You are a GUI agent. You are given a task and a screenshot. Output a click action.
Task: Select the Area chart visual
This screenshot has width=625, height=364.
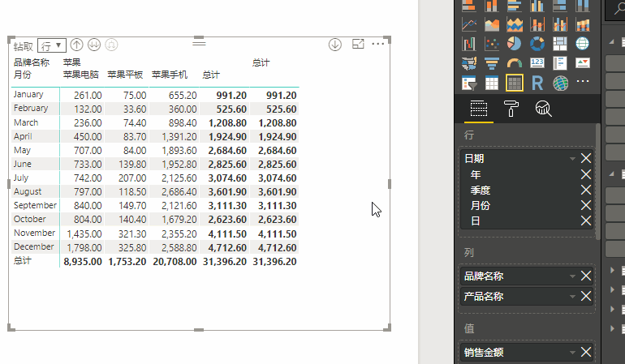pyautogui.click(x=492, y=24)
